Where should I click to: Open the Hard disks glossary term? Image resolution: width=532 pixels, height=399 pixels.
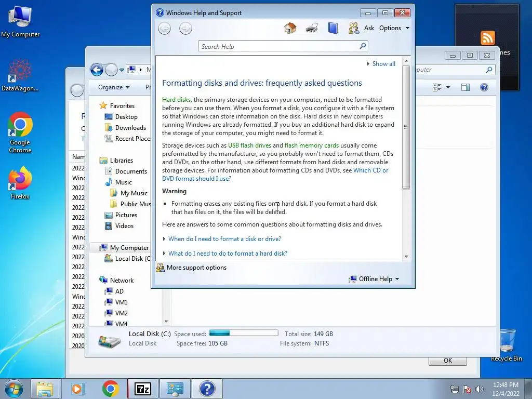177,100
